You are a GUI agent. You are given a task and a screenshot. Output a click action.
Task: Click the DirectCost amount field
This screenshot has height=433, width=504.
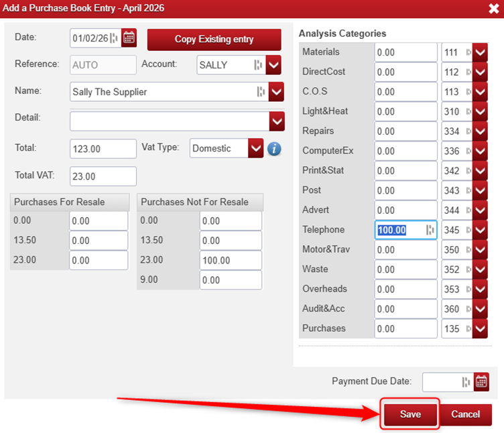tap(406, 72)
